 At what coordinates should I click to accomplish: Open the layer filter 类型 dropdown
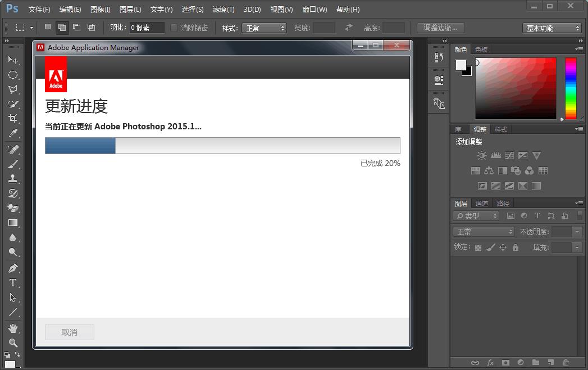point(476,215)
